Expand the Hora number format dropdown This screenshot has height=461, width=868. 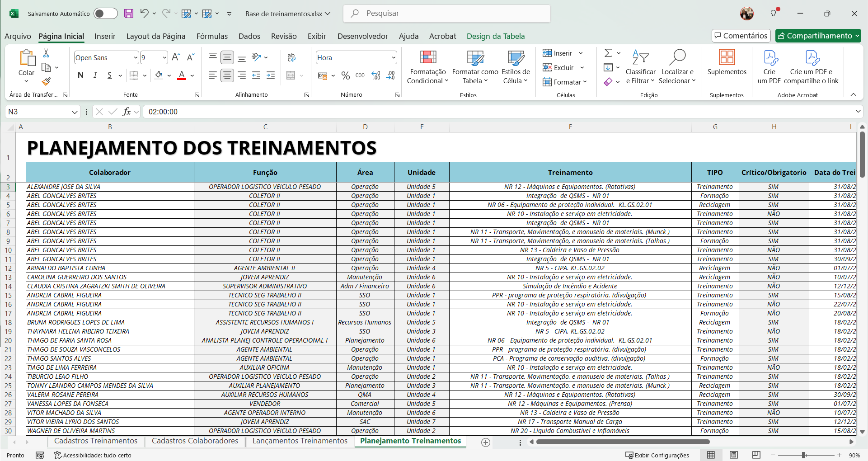[x=393, y=58]
